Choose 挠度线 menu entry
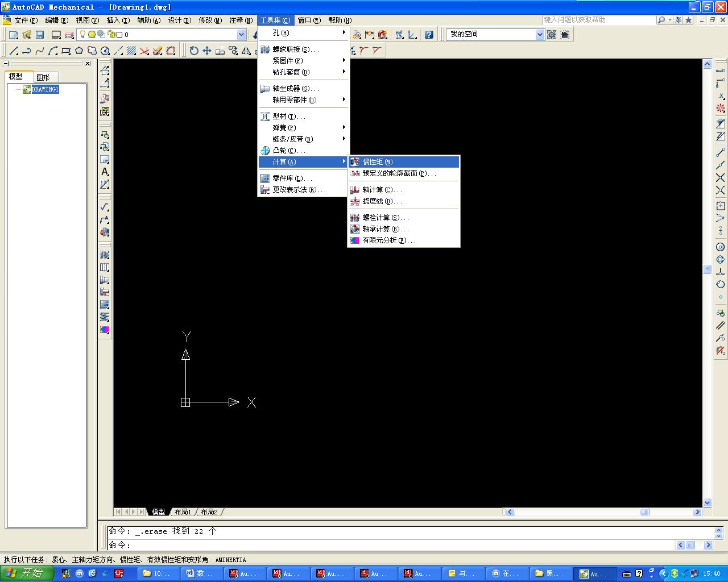Viewport: 728px width, 582px height. click(404, 201)
